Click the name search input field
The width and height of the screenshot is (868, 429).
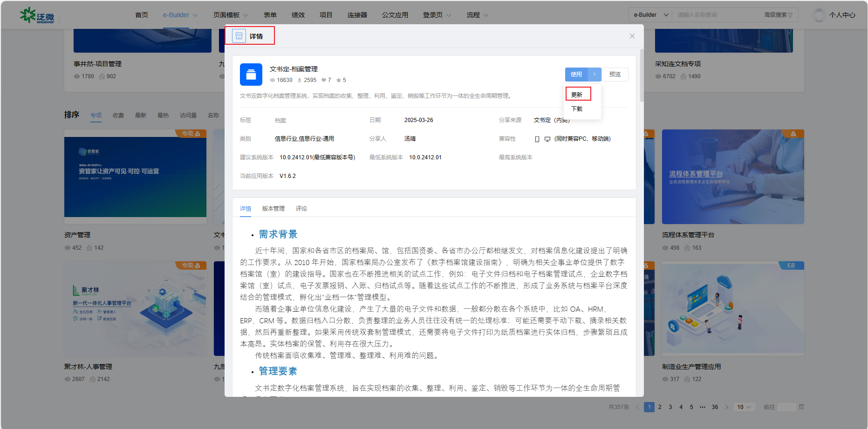pos(718,15)
